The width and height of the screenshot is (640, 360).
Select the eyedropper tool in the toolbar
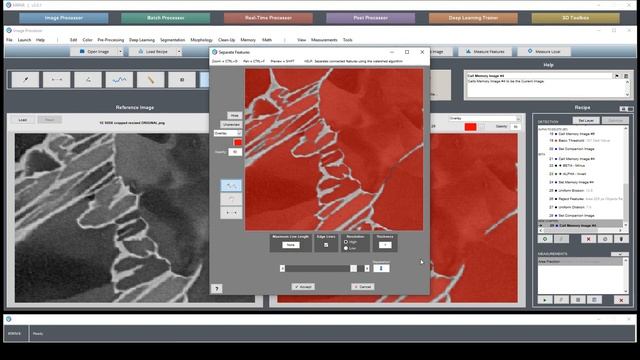click(25, 80)
